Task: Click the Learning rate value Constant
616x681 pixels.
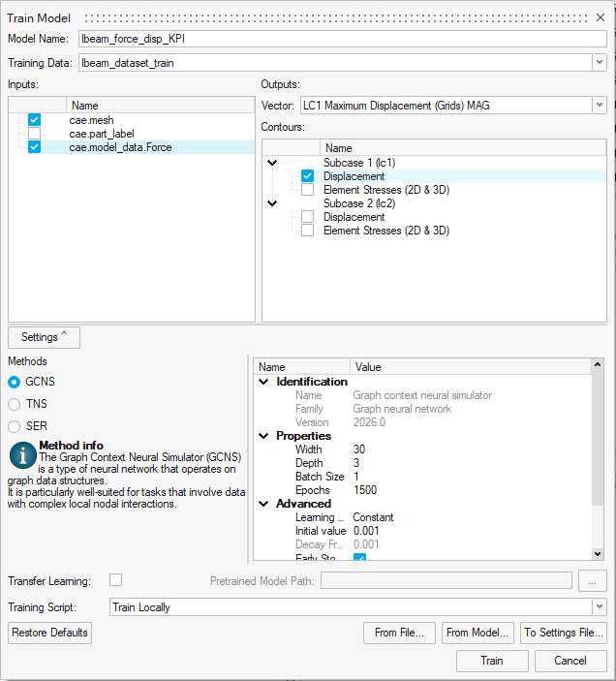Action: (373, 517)
